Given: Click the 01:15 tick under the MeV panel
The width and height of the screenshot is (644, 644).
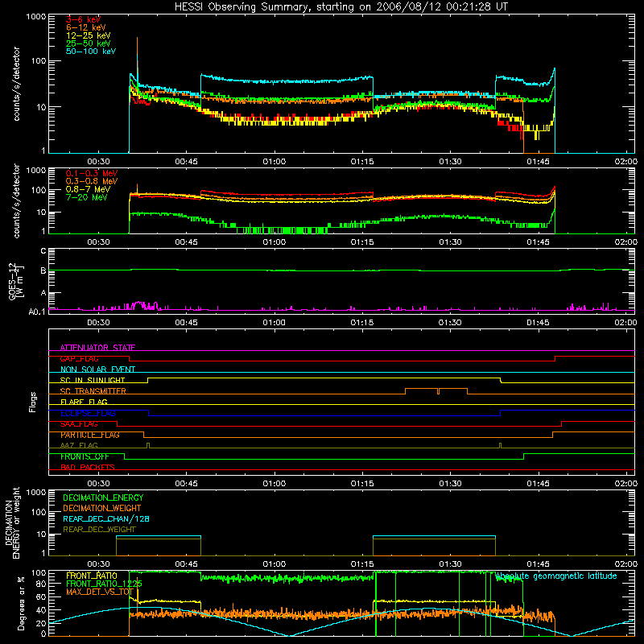Looking at the screenshot, I should (362, 242).
